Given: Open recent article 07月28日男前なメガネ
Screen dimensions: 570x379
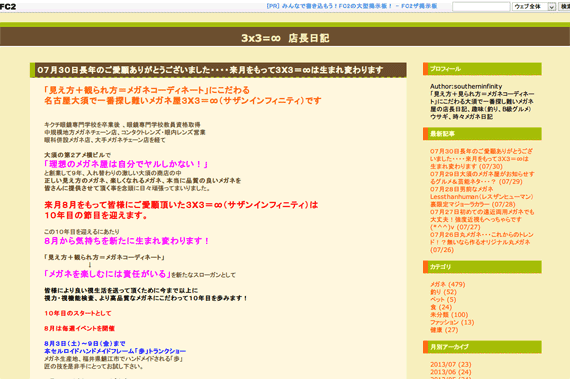Looking at the screenshot, I should pos(482,197).
